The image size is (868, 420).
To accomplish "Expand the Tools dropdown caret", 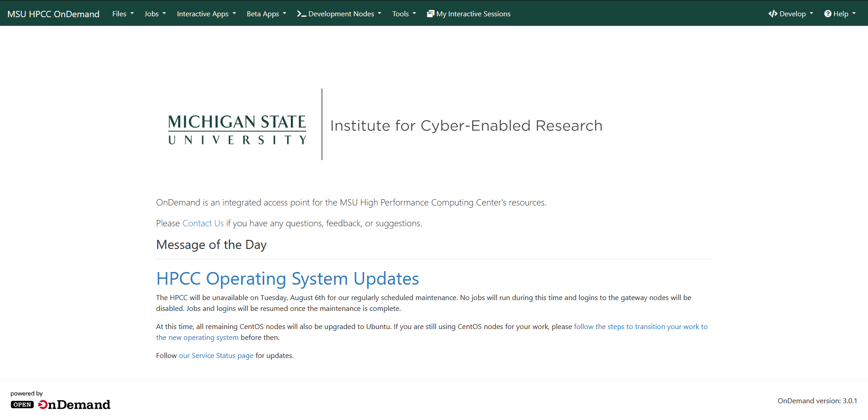I will tap(414, 14).
